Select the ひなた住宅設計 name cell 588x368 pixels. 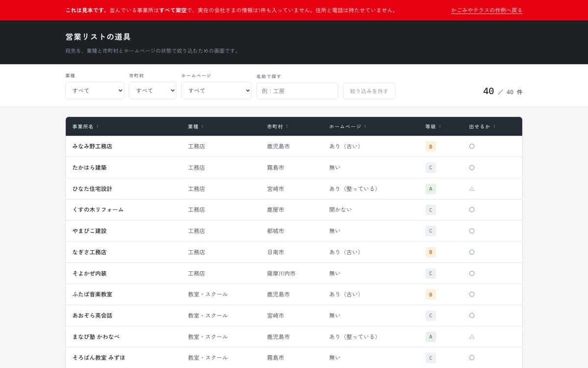(92, 188)
